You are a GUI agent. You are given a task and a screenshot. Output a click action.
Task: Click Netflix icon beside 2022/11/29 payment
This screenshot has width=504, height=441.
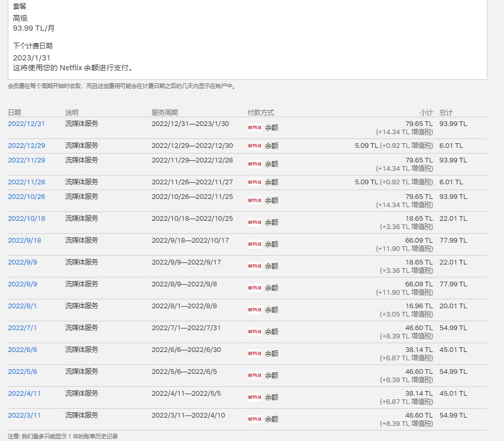click(x=255, y=163)
